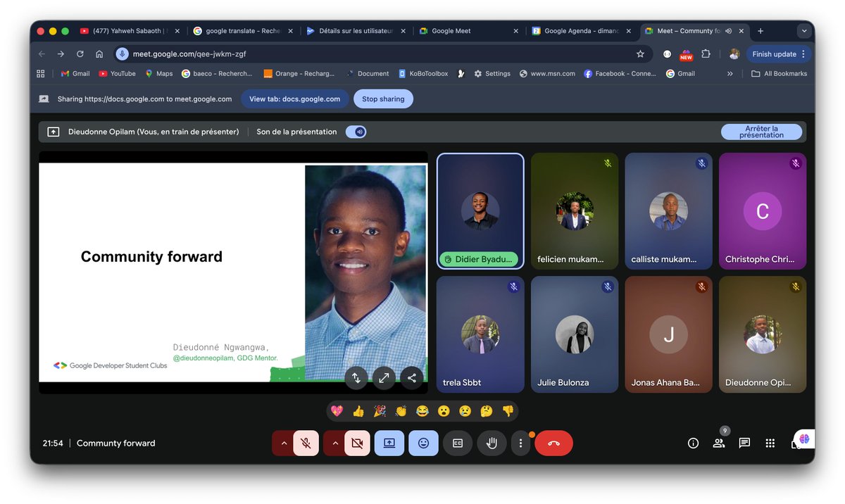Raise your hand in the meeting

pos(492,443)
